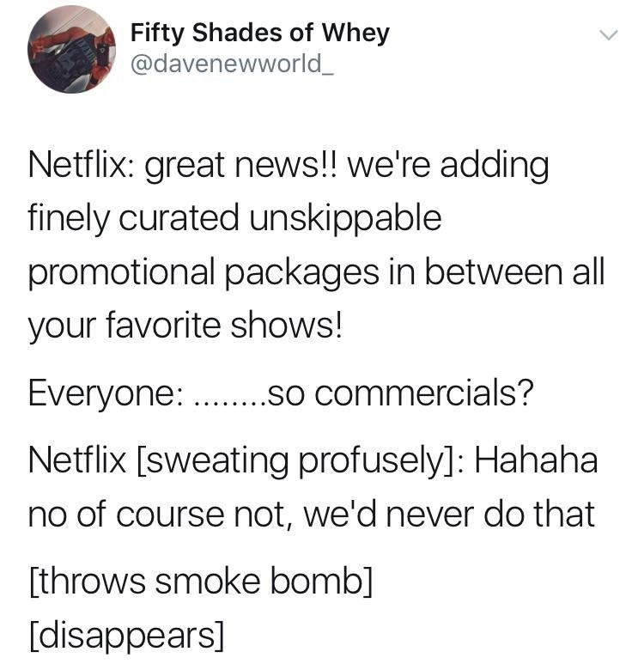Image resolution: width=644 pixels, height=670 pixels.
Task: Click the line 'promotional packages in between all'
Action: point(317,273)
